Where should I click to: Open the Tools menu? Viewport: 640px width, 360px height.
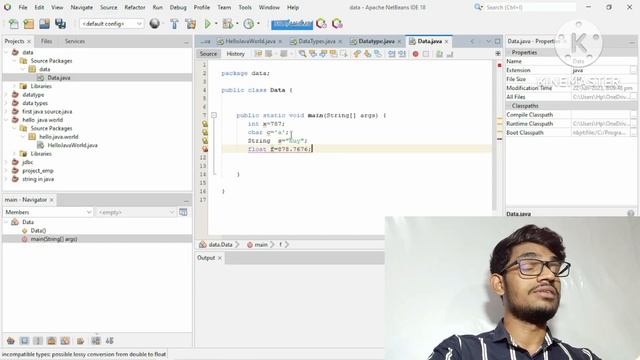(x=245, y=7)
